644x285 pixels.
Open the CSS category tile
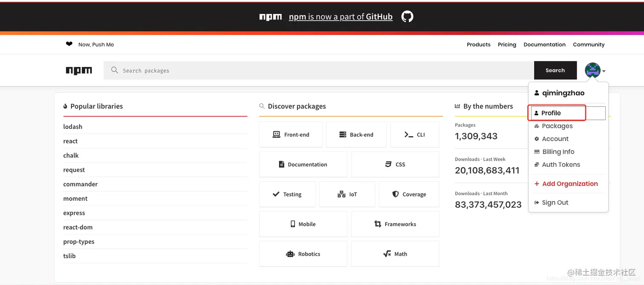point(395,164)
